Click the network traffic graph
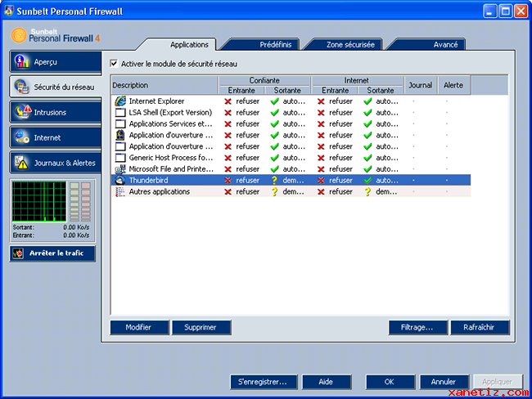The width and height of the screenshot is (532, 399). (39, 201)
